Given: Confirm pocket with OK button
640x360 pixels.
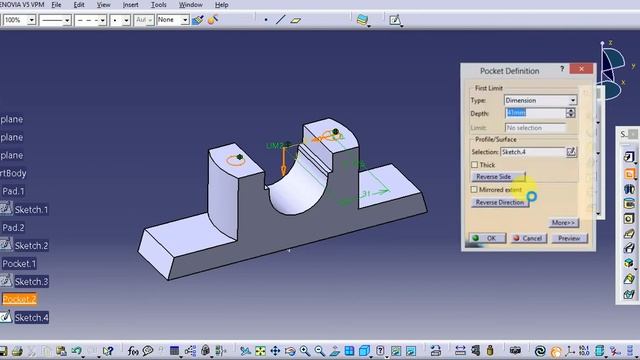Looking at the screenshot, I should (487, 238).
